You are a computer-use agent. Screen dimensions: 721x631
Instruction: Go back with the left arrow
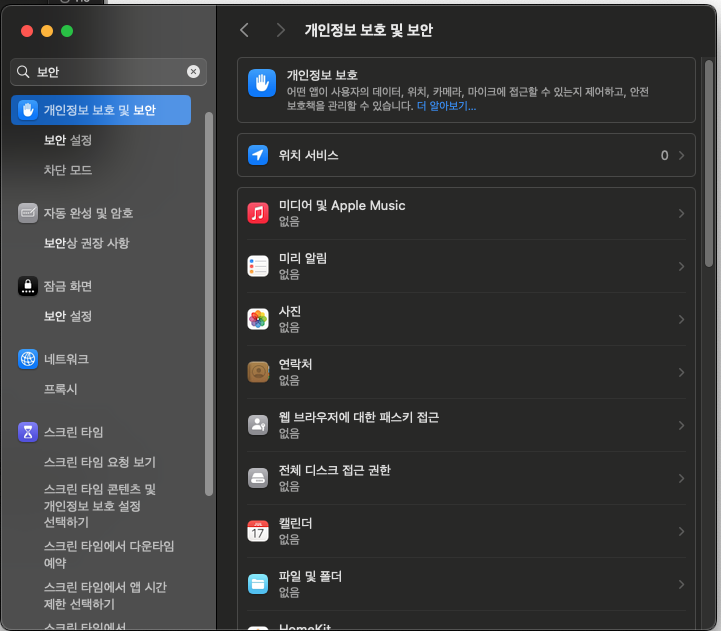(x=244, y=30)
